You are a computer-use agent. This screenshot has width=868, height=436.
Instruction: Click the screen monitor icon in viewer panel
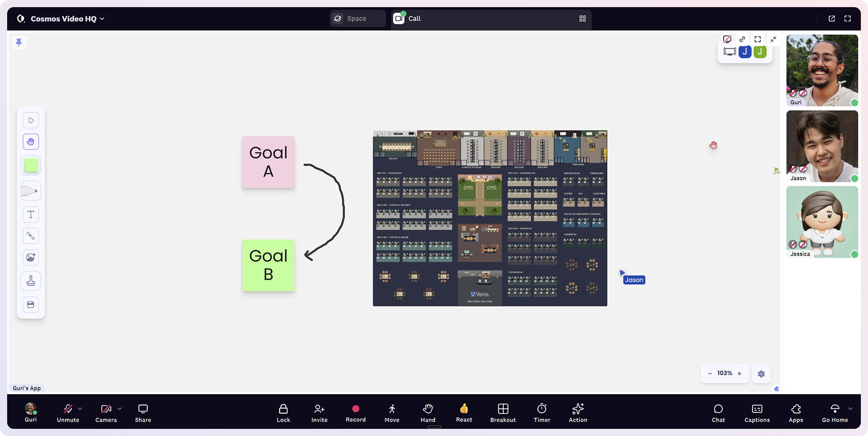(x=730, y=52)
